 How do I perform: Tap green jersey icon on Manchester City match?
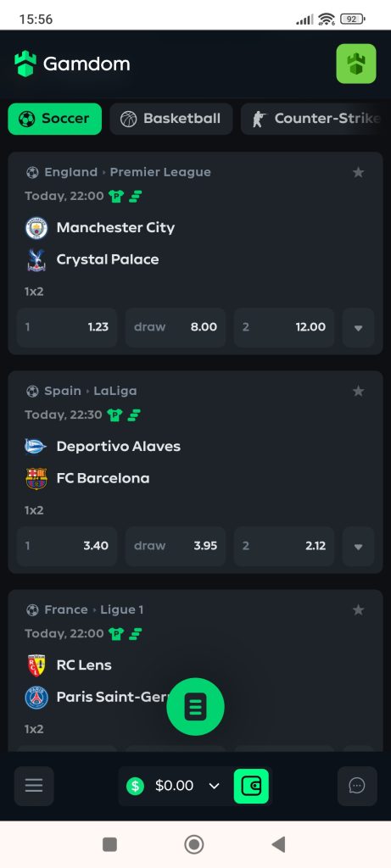116,196
